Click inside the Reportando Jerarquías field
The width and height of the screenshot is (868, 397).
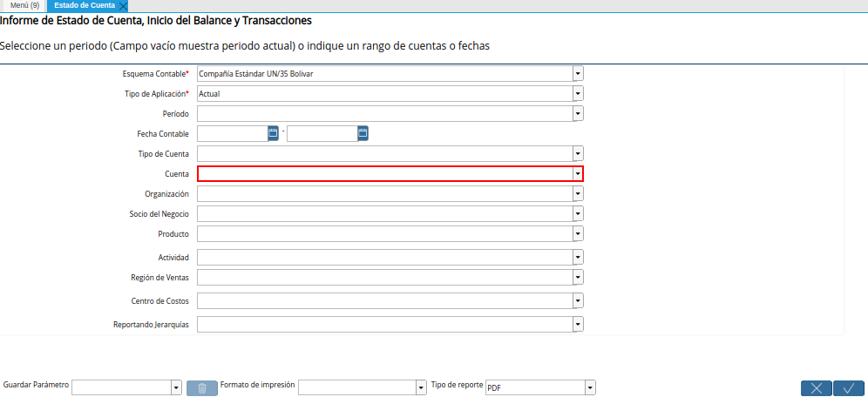(x=385, y=324)
